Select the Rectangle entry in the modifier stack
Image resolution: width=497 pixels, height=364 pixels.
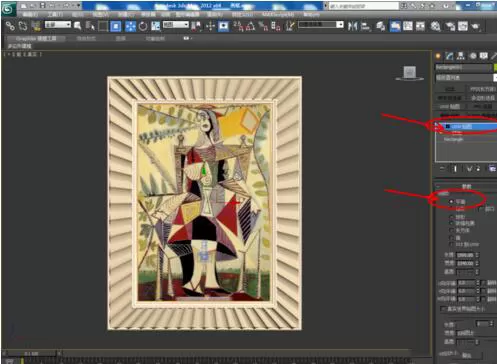coord(453,139)
